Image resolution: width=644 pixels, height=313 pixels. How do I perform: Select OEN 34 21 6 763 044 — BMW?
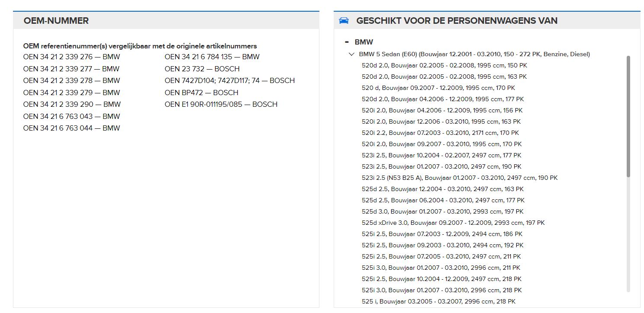72,128
